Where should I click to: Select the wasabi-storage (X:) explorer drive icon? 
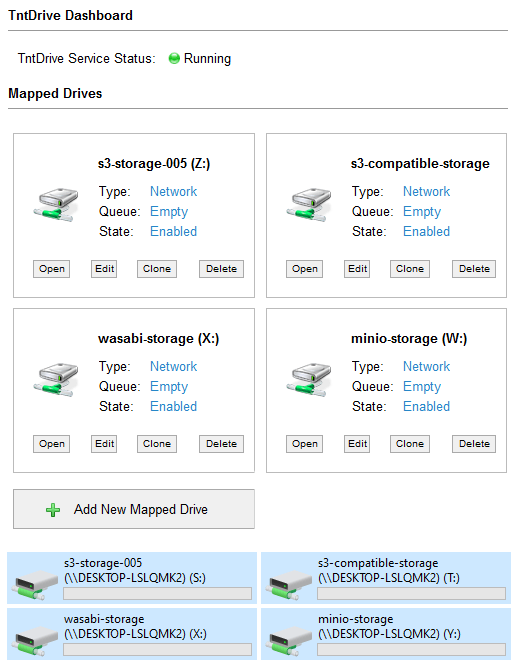35,641
